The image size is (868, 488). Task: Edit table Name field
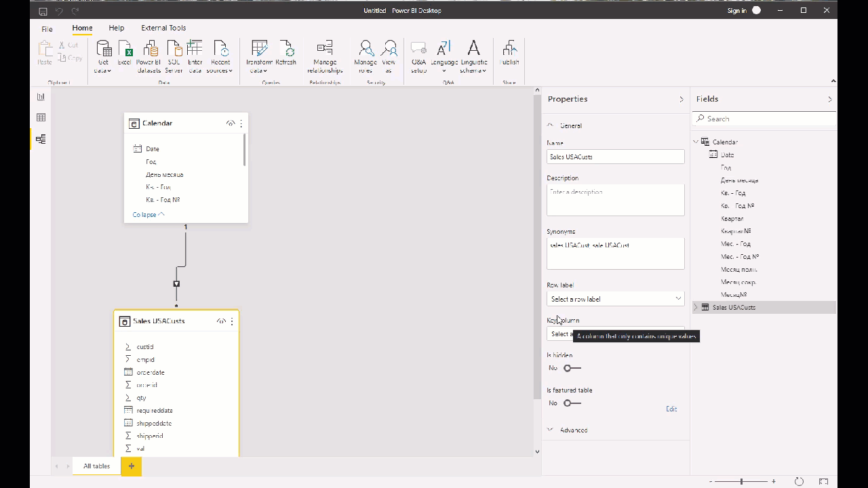pyautogui.click(x=615, y=157)
